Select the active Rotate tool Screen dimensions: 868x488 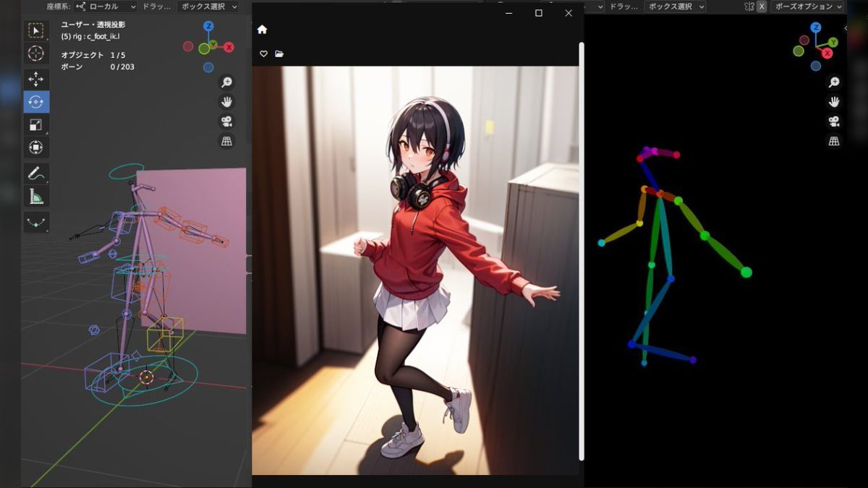[35, 102]
